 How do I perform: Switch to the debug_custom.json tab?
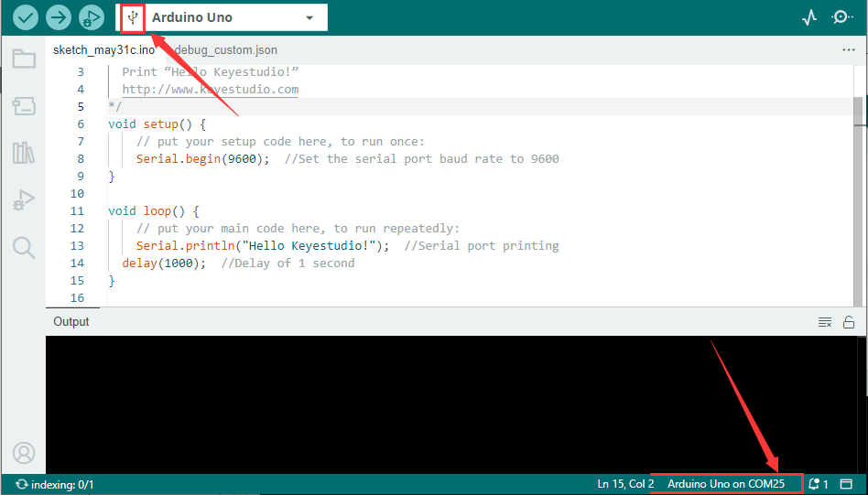pos(226,49)
